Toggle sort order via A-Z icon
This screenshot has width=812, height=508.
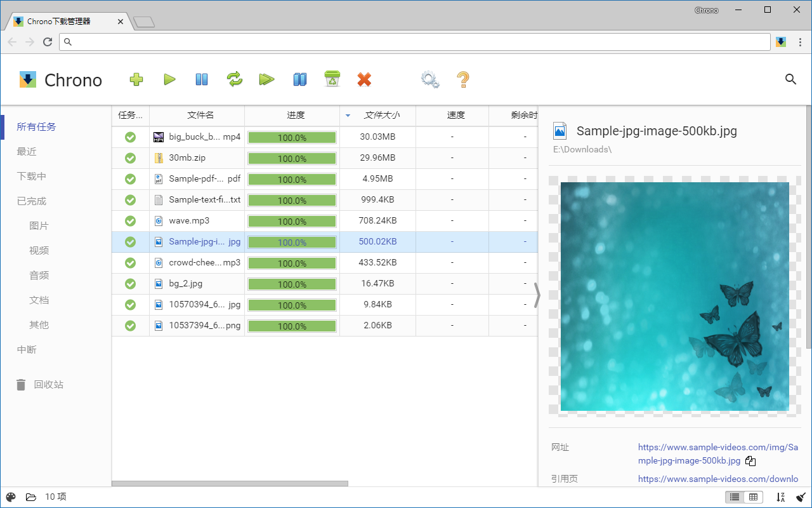(x=781, y=497)
